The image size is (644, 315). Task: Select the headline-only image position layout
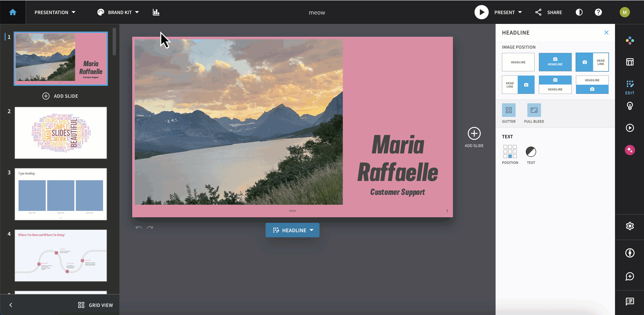click(x=518, y=62)
